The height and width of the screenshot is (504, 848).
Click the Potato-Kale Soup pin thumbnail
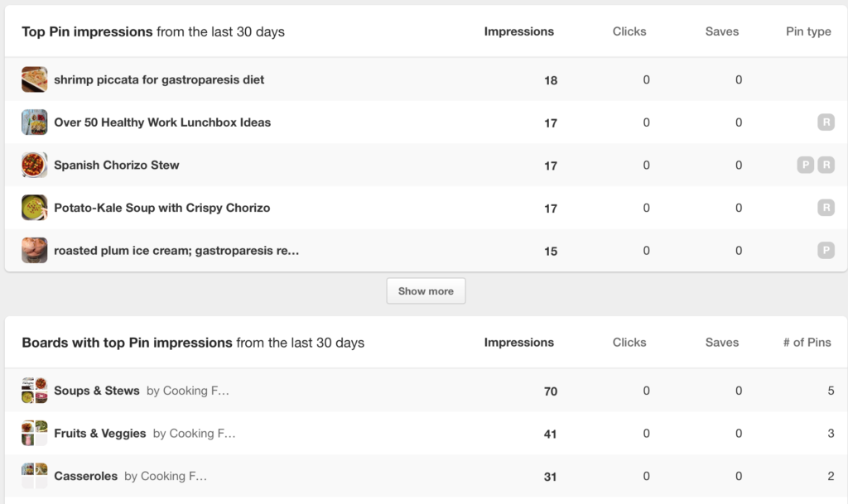[x=34, y=208]
